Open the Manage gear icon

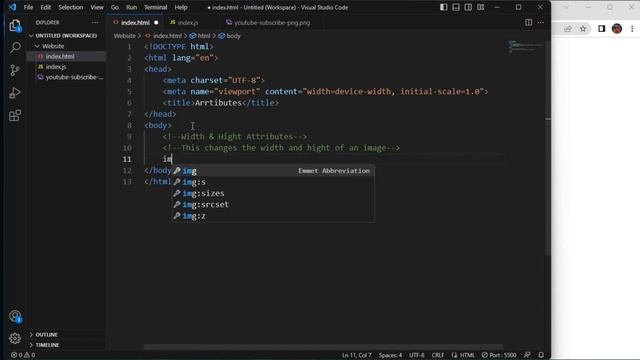(x=15, y=338)
